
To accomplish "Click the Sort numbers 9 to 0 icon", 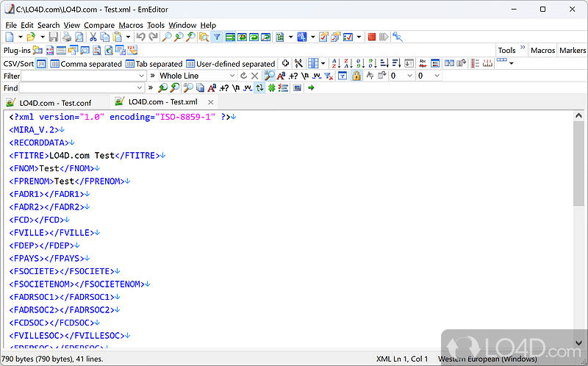I will 373,63.
